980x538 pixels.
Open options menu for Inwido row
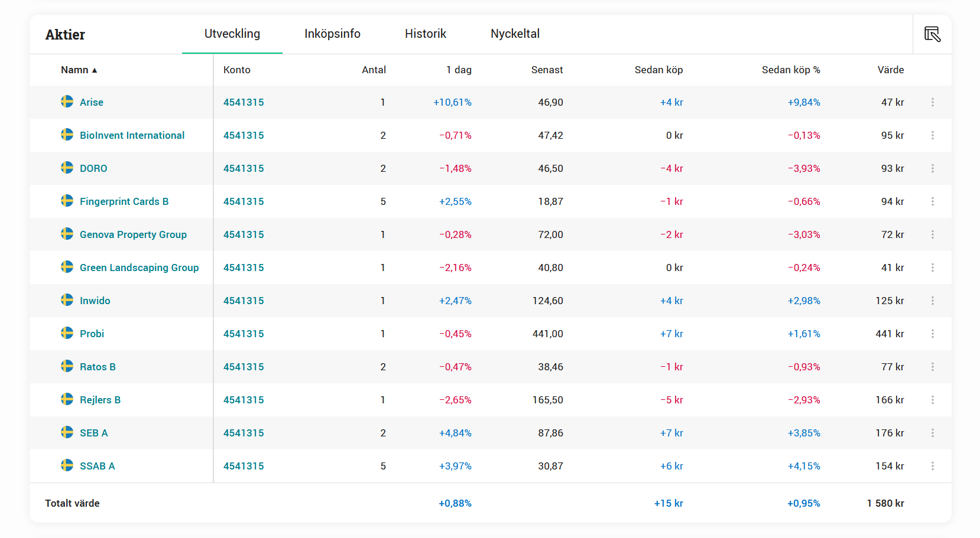(933, 301)
